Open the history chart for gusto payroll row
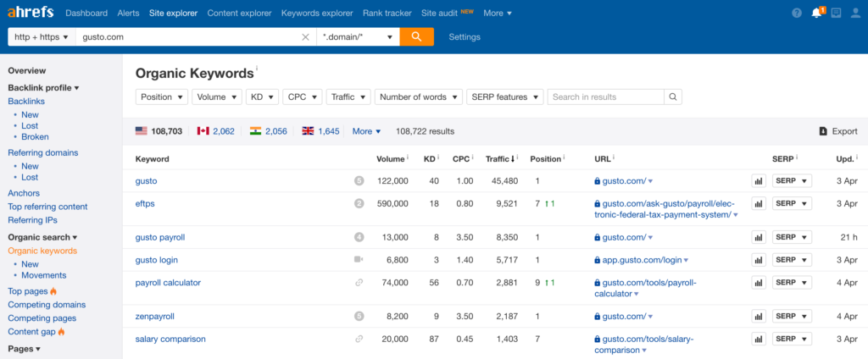This screenshot has height=359, width=868. click(759, 237)
